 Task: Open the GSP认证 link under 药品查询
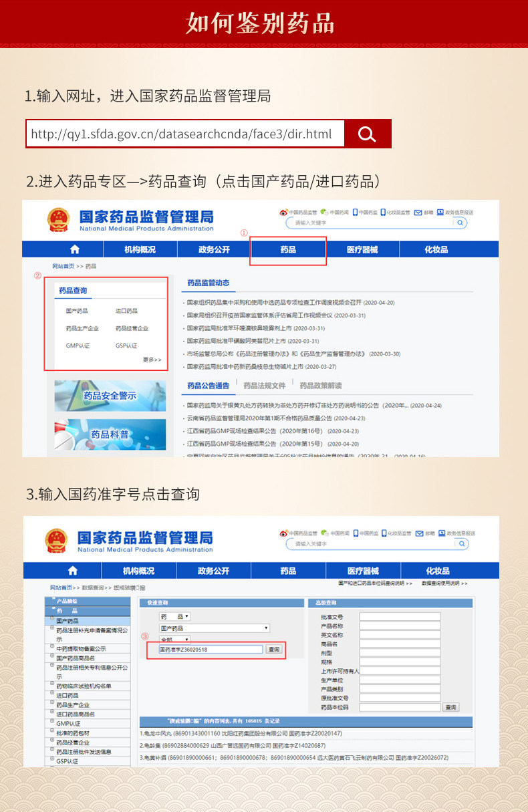[x=126, y=346]
